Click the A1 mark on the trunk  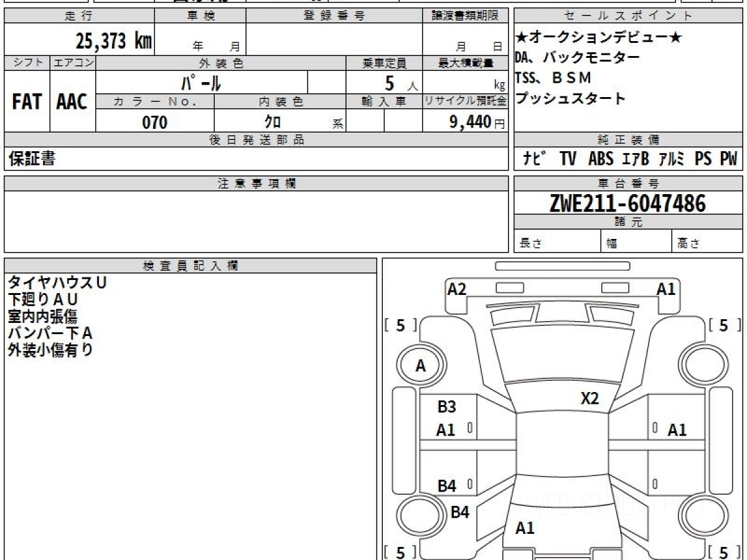(x=525, y=528)
